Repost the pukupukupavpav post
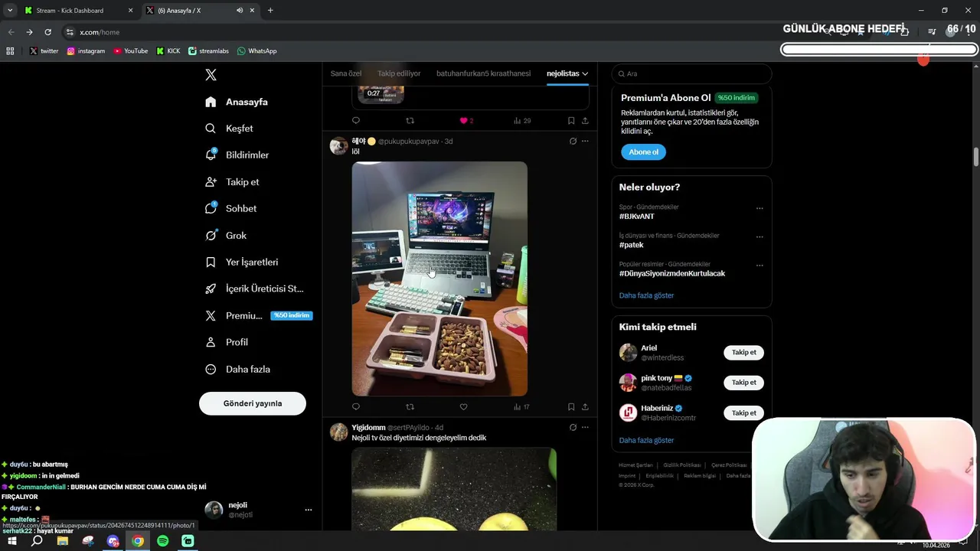980x551 pixels. coord(410,407)
